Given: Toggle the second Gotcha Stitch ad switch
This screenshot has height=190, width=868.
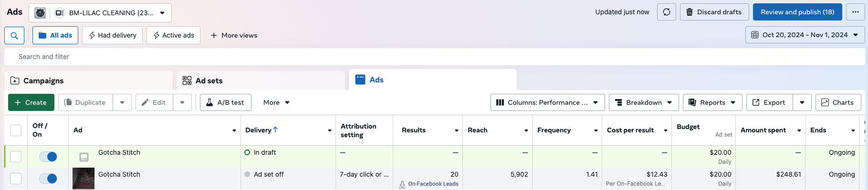Looking at the screenshot, I should (x=48, y=179).
